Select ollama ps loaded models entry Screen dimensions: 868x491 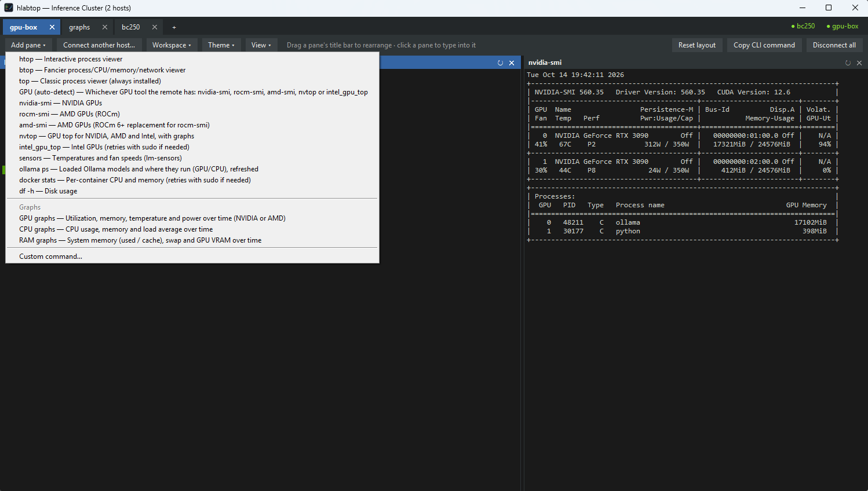[x=192, y=169]
